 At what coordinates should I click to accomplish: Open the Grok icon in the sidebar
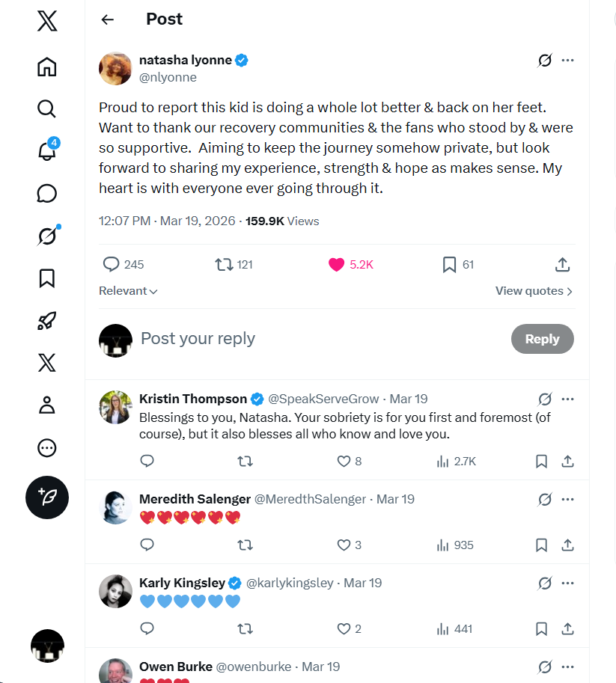coord(46,236)
